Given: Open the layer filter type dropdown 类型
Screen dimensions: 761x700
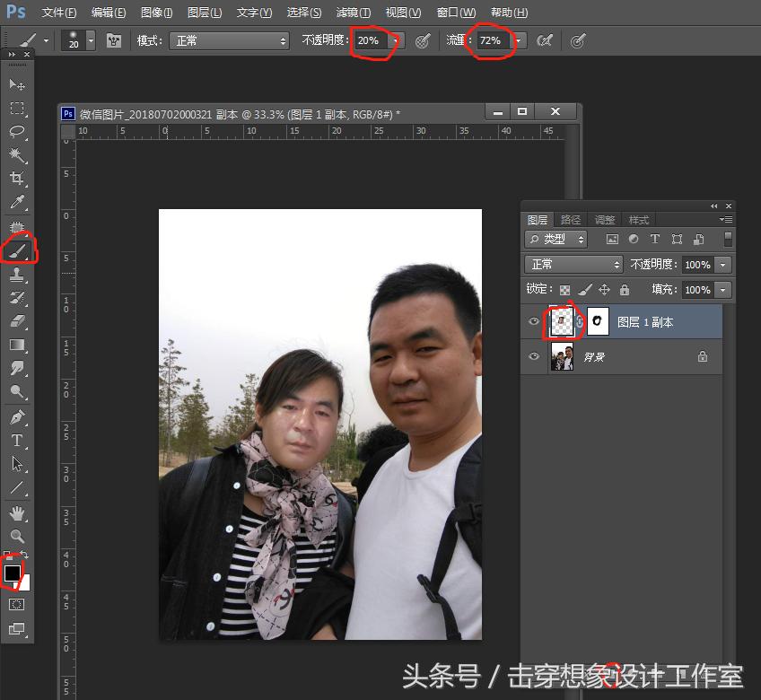Looking at the screenshot, I should [555, 239].
